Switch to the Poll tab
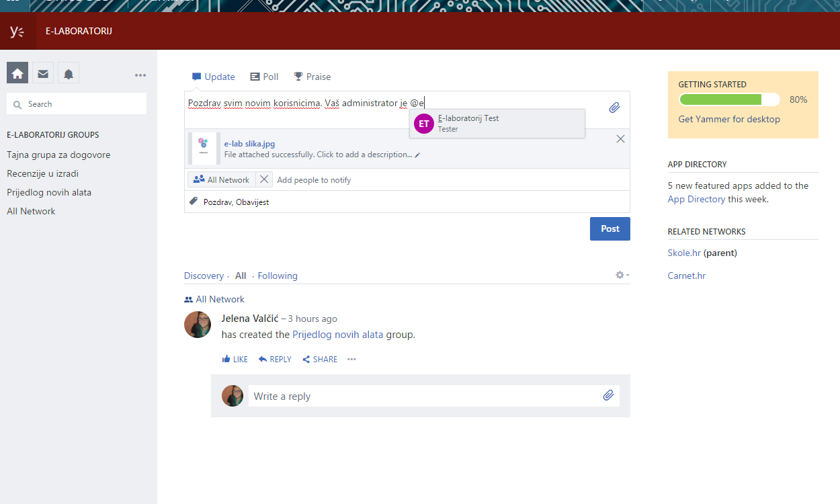 (x=264, y=77)
